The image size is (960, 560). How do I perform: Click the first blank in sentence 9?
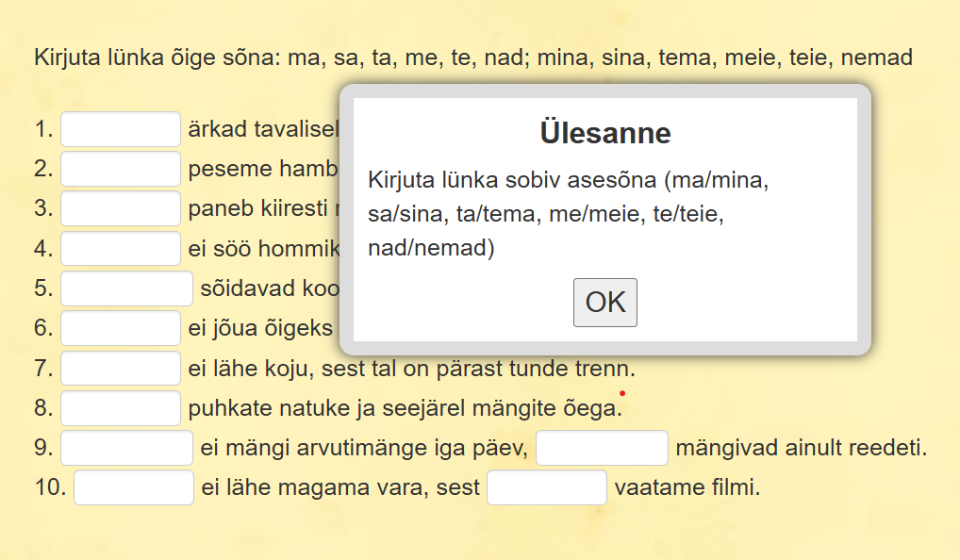(126, 448)
